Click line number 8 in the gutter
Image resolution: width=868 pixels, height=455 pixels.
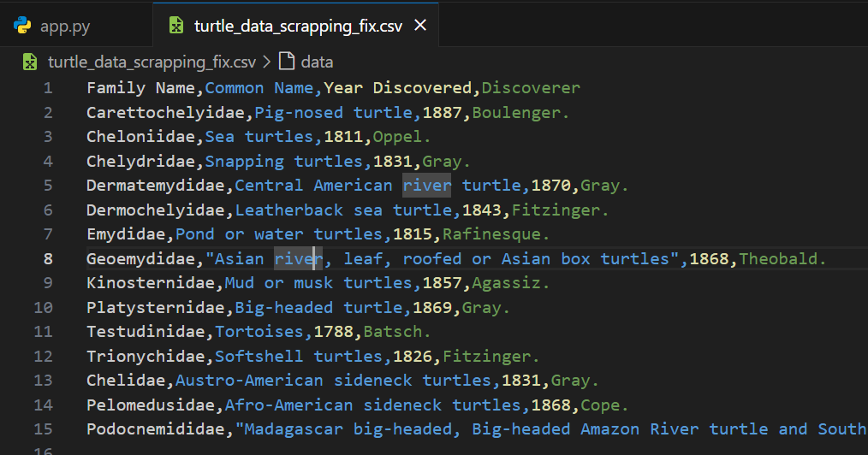click(x=48, y=259)
